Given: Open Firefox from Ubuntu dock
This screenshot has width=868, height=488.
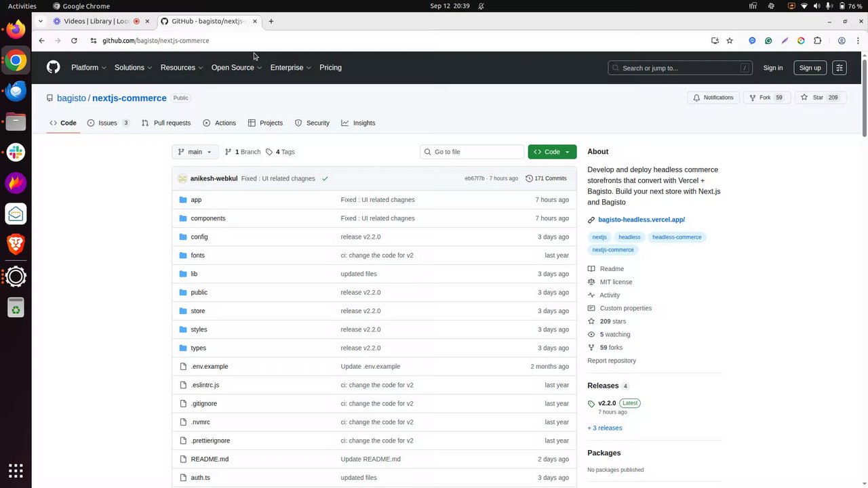Looking at the screenshot, I should click(16, 29).
